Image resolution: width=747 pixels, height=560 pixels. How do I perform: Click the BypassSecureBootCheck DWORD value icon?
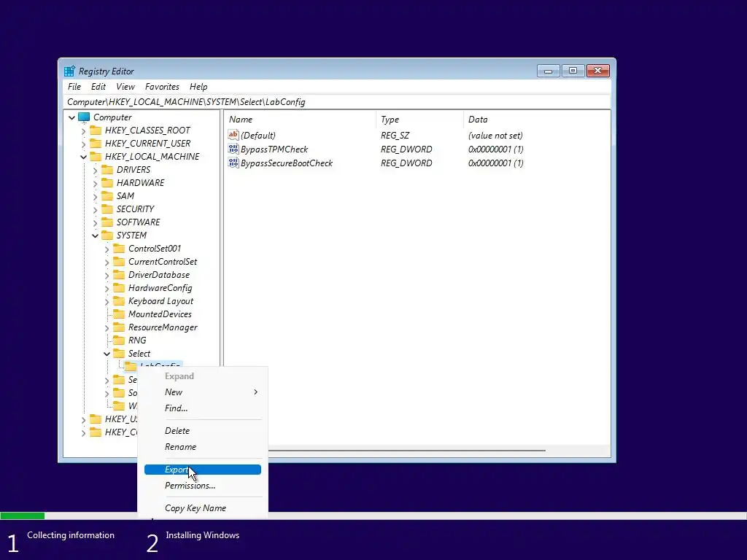click(x=233, y=163)
